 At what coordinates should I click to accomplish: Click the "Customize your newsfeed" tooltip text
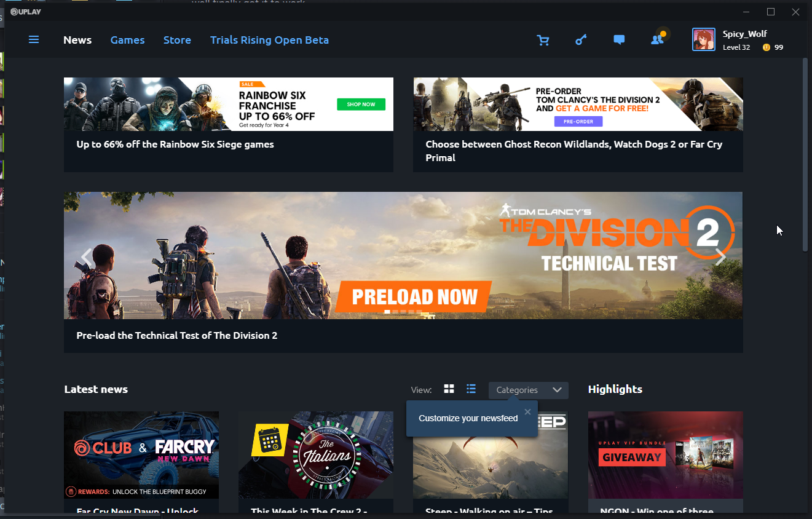468,418
